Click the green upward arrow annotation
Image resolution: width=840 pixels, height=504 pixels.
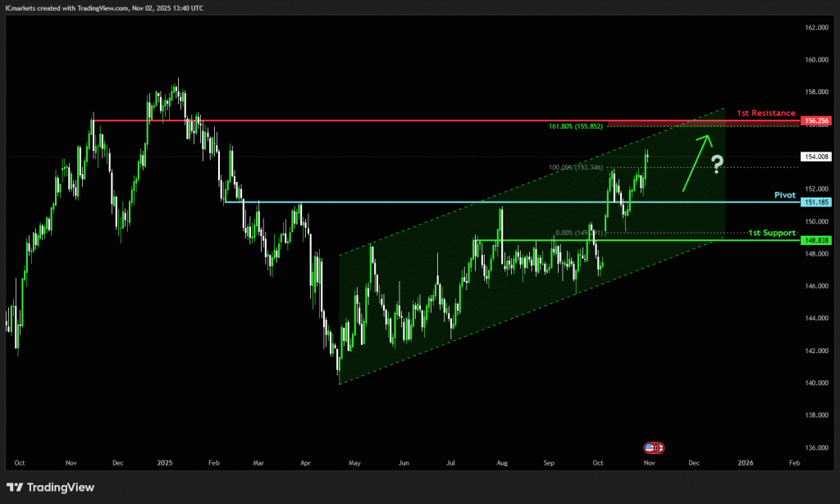pyautogui.click(x=695, y=162)
